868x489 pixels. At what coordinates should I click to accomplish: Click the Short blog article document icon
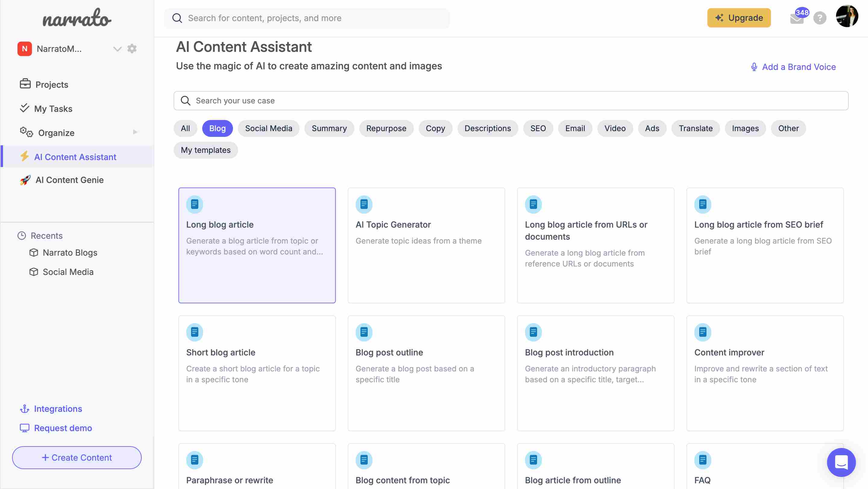(x=195, y=332)
